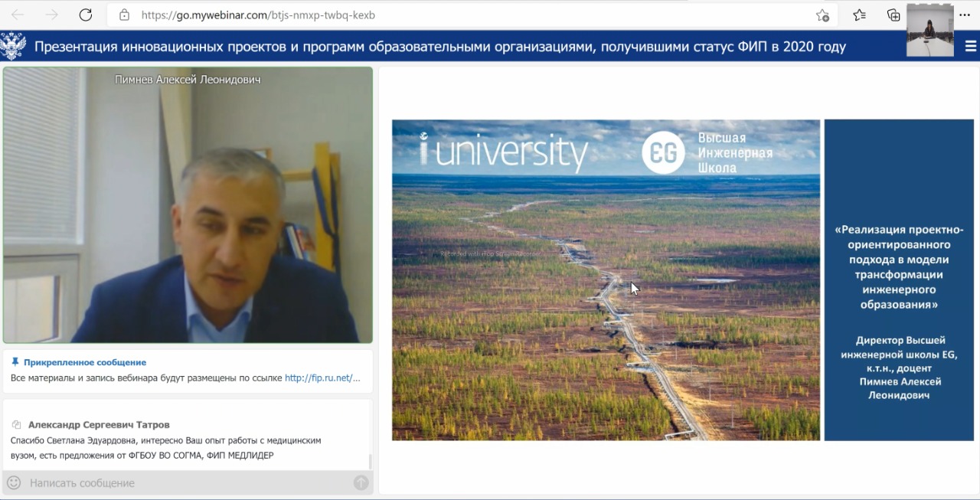Open the fip.ru.net link in pinned message
This screenshot has height=500, width=980.
pos(322,378)
